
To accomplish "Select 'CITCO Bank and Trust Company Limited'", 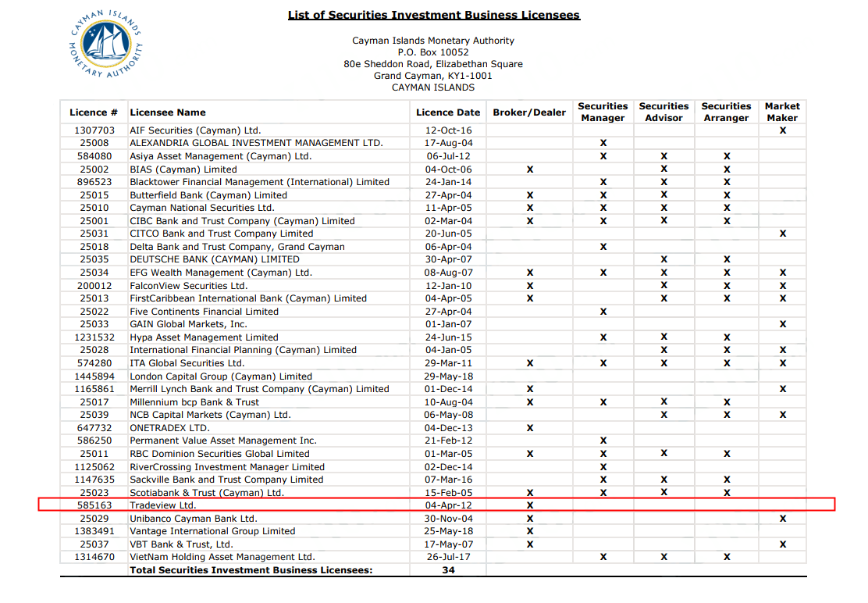I will point(222,234).
